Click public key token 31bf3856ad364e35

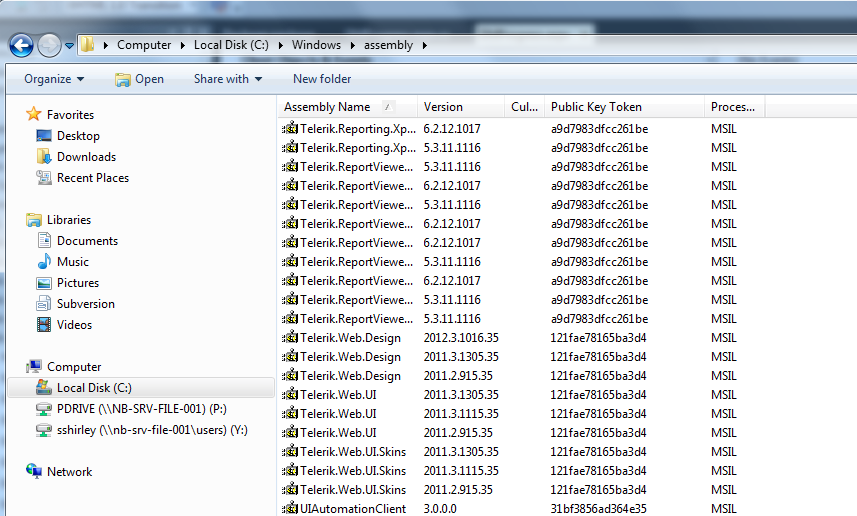click(x=598, y=509)
